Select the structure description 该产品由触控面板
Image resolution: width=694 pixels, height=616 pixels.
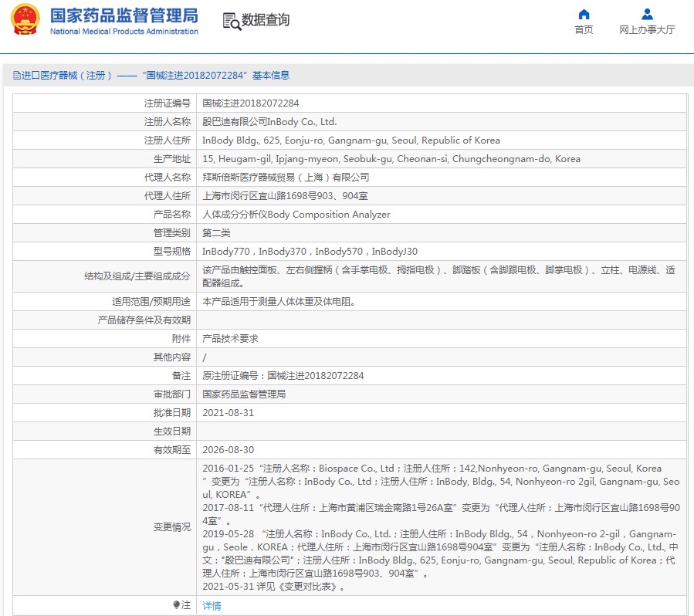438,276
